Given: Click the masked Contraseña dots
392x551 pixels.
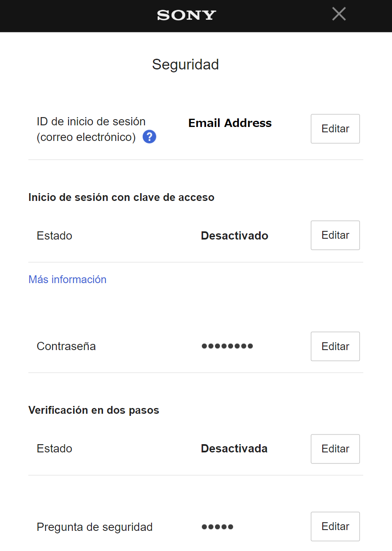Looking at the screenshot, I should (x=227, y=346).
